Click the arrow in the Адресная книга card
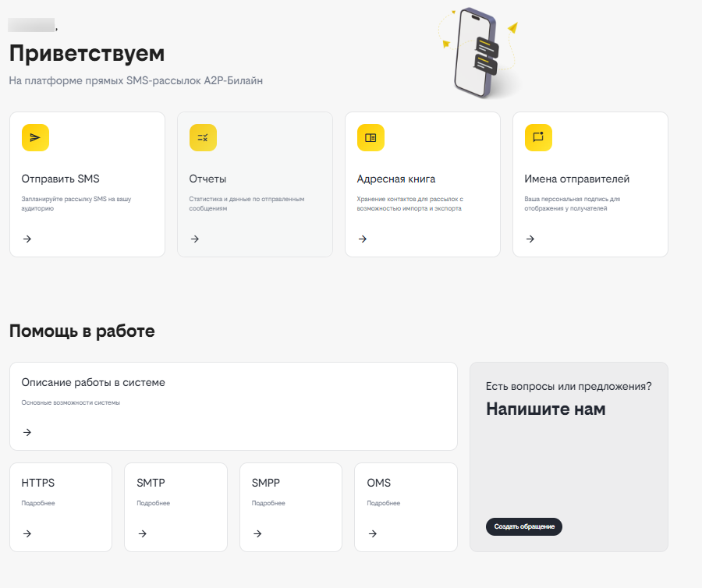 (363, 239)
